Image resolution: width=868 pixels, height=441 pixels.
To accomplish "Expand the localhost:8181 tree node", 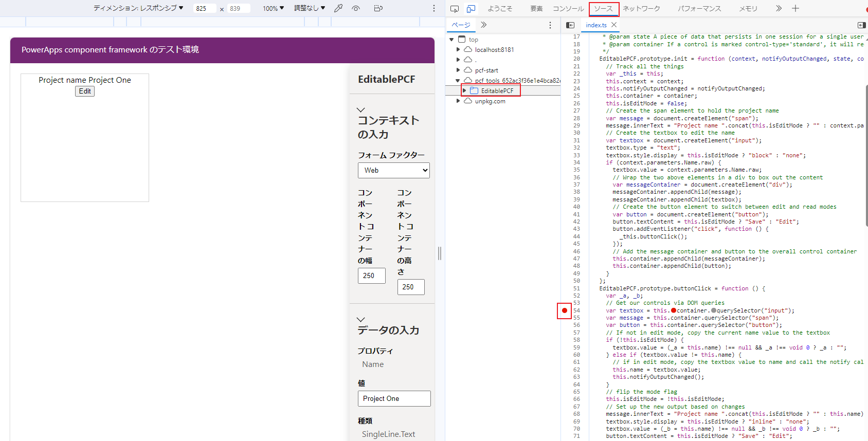I will (x=458, y=50).
